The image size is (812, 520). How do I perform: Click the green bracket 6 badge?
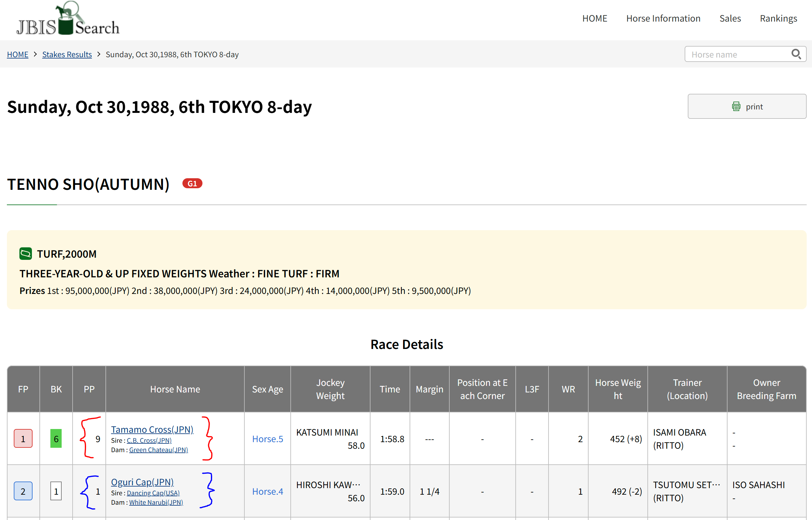pyautogui.click(x=56, y=438)
